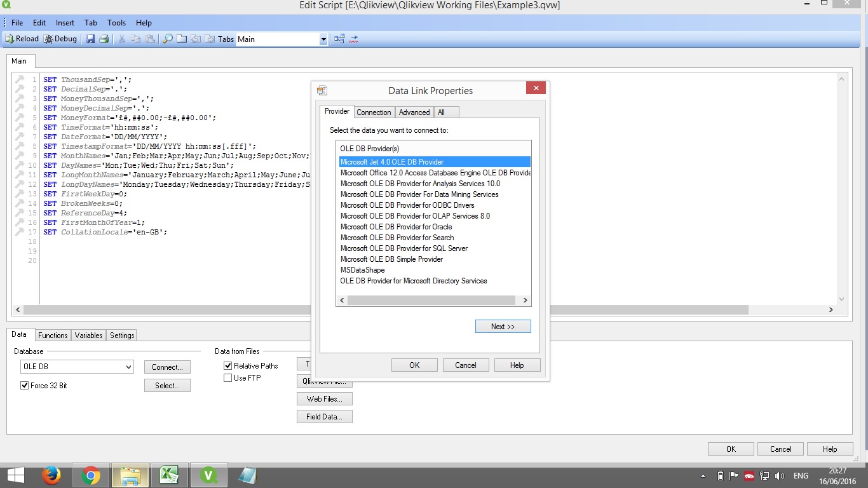Click Cancel in the Edit Script window

tap(781, 449)
